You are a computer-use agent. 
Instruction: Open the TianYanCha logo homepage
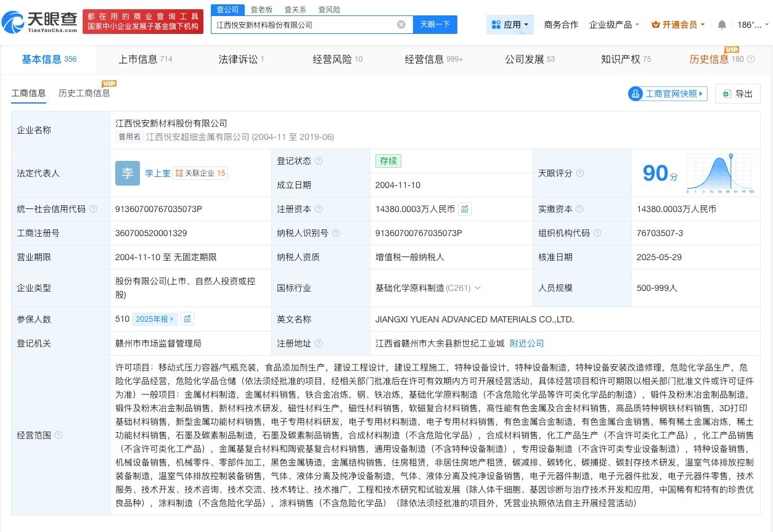tap(39, 22)
